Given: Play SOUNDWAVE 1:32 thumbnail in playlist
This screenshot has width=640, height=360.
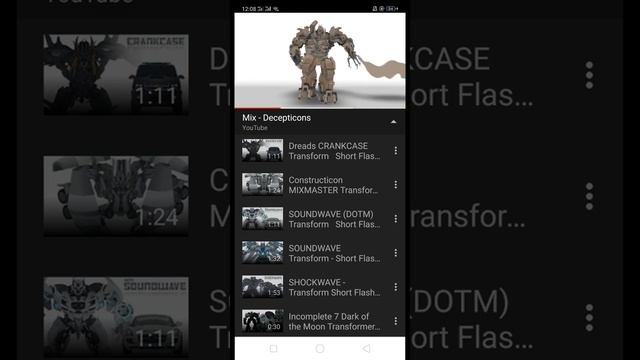Looking at the screenshot, I should pos(262,252).
